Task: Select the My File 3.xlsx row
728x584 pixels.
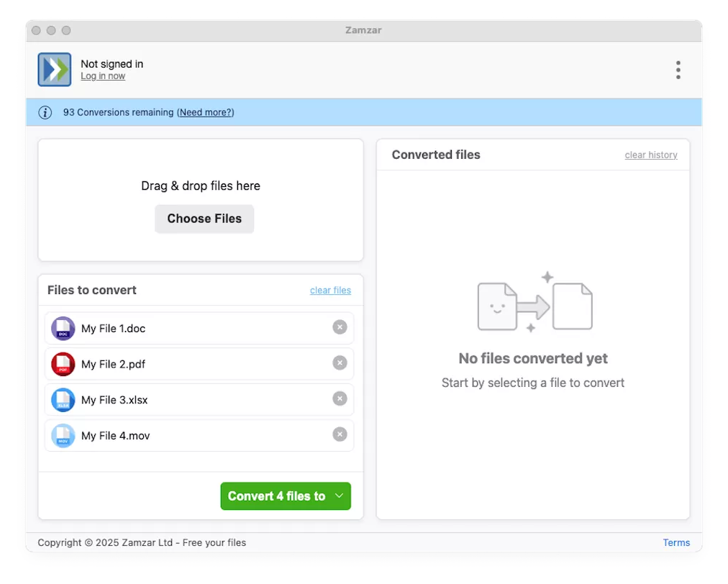Action: (199, 400)
